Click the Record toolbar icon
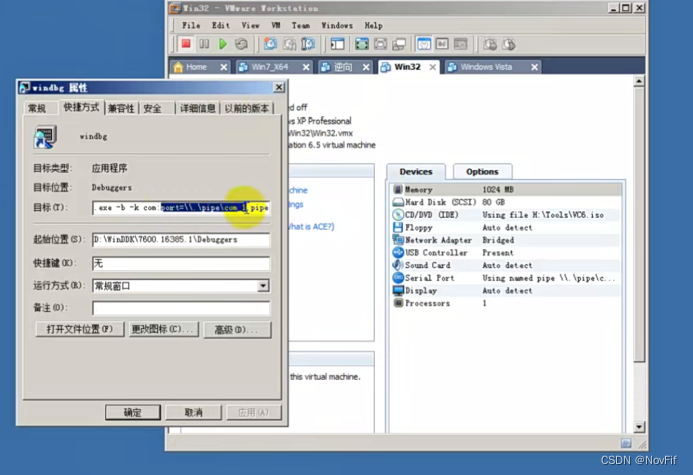The height and width of the screenshot is (475, 693). pos(490,44)
